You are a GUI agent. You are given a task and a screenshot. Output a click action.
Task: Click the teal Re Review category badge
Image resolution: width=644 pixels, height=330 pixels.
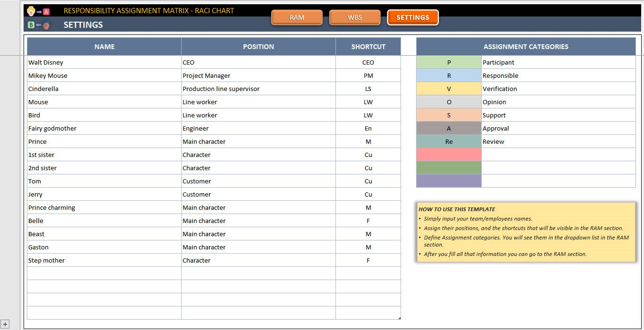click(448, 141)
